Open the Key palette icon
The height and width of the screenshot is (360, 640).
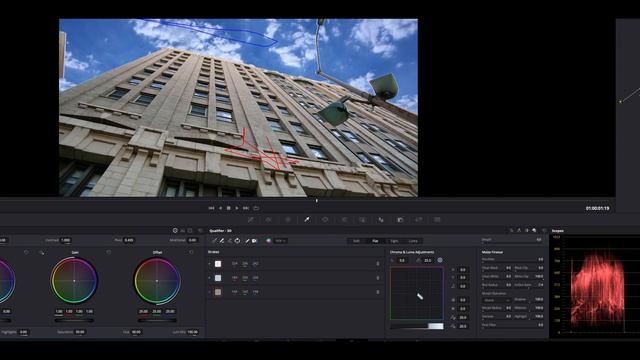[x=400, y=220]
